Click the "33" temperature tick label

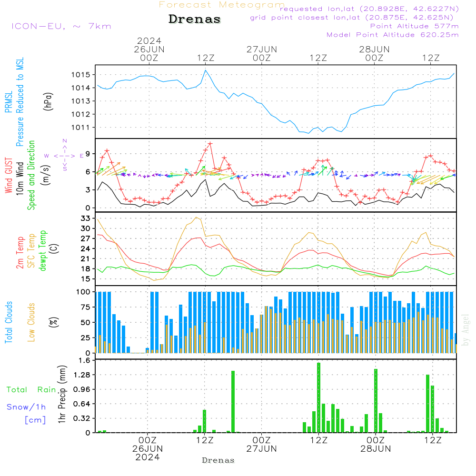86,218
